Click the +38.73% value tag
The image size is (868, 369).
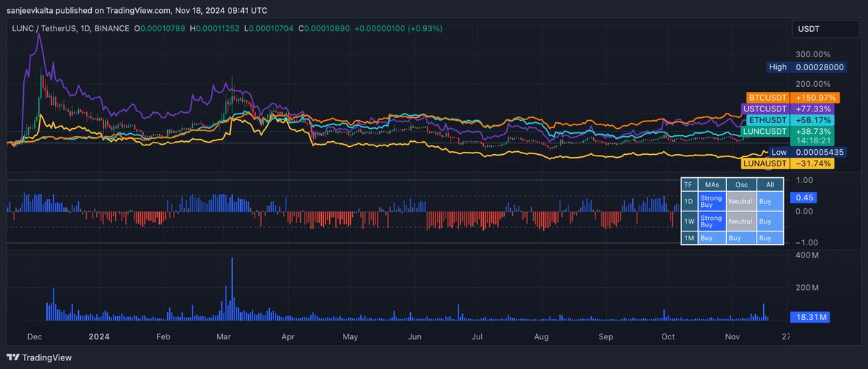click(812, 131)
